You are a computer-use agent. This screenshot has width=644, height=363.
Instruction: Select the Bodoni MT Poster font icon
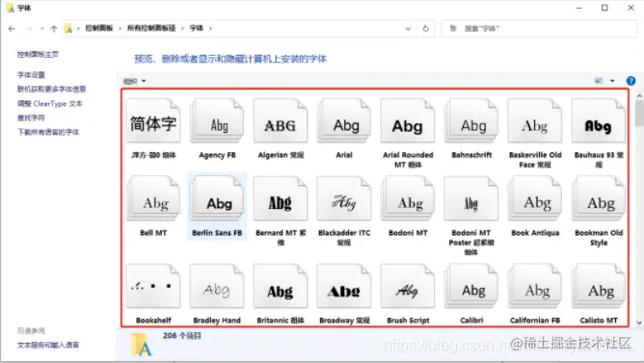pyautogui.click(x=471, y=198)
